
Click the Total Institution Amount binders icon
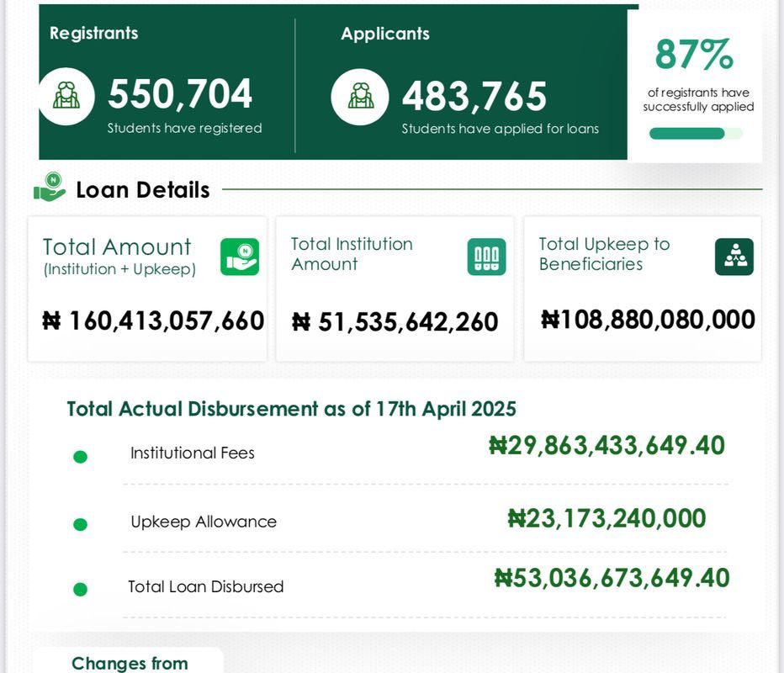point(486,257)
